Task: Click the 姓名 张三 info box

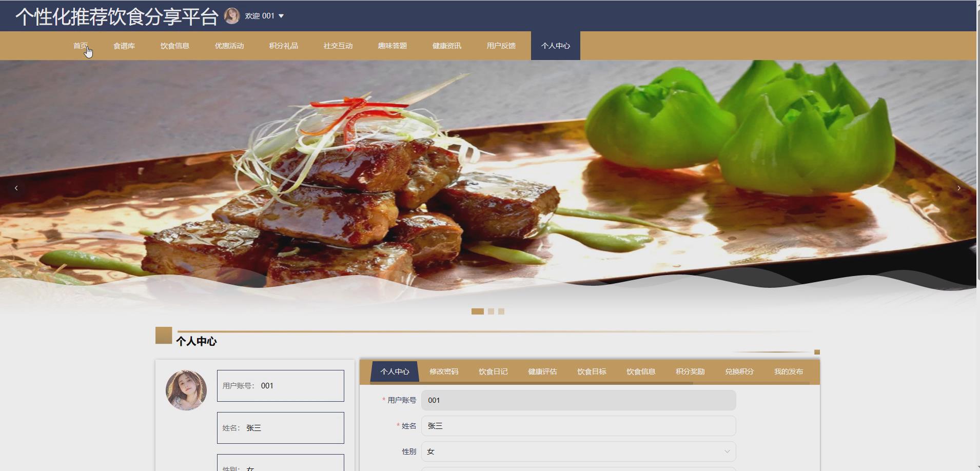Action: click(x=281, y=428)
